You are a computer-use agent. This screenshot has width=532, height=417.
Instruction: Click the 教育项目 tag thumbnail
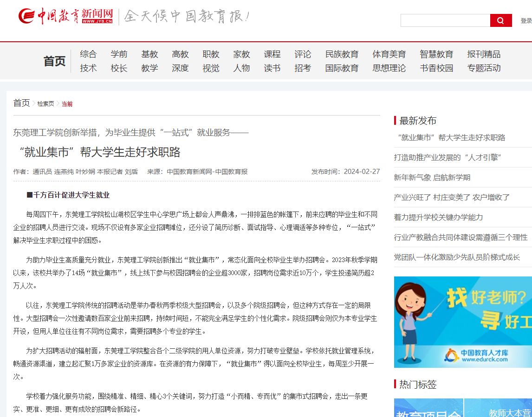pyautogui.click(x=428, y=408)
